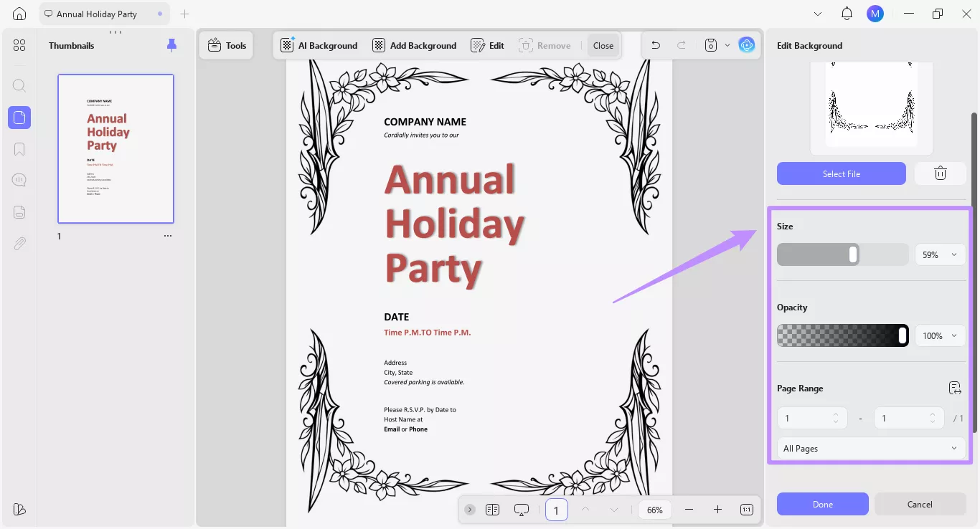
Task: Open the Opacity 100% dropdown
Action: point(939,335)
